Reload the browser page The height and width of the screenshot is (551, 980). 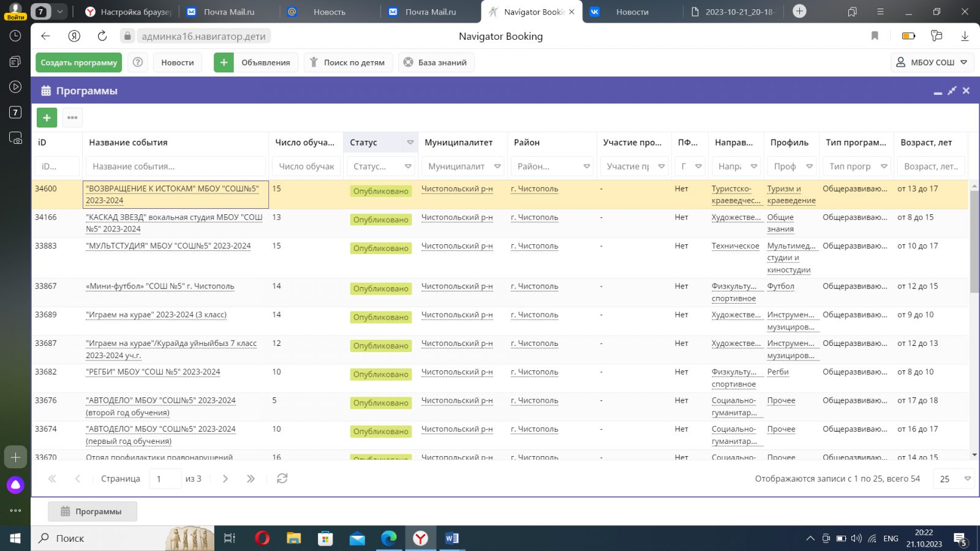[x=102, y=36]
